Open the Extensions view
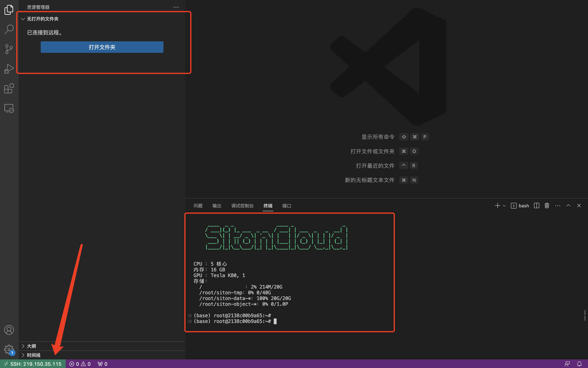588x368 pixels. [9, 89]
